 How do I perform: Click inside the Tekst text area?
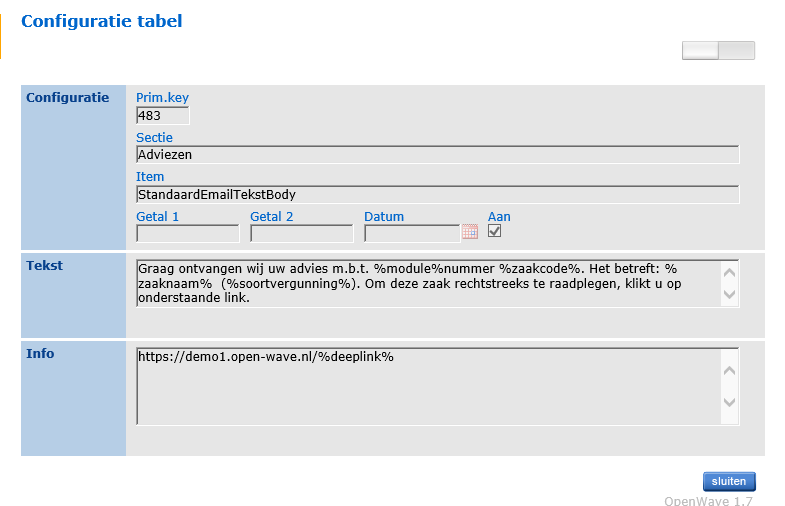click(429, 283)
